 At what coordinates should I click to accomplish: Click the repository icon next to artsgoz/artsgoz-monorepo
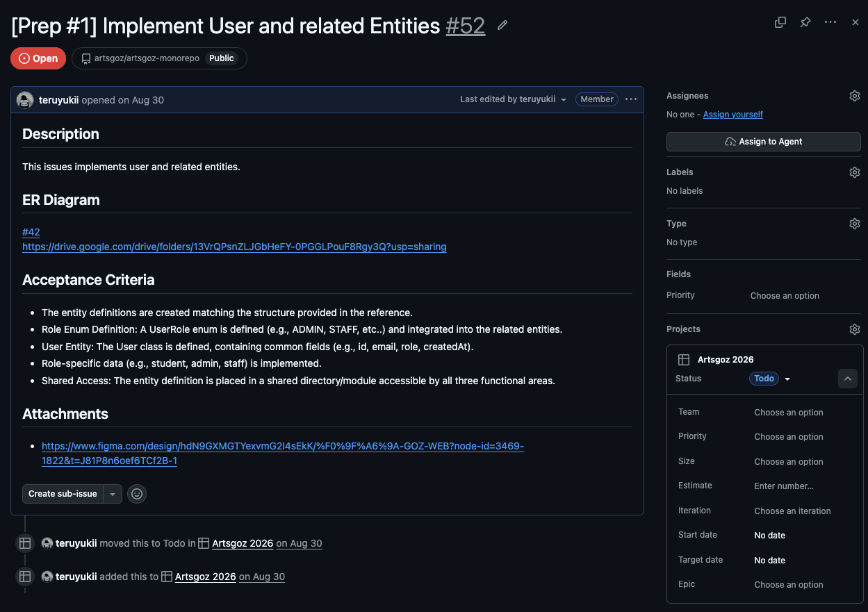pyautogui.click(x=86, y=58)
